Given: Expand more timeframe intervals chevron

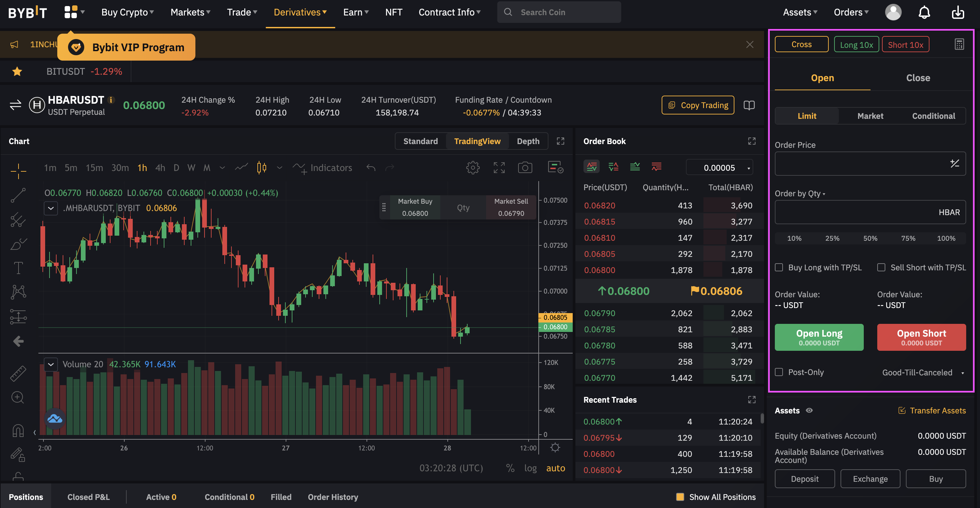Looking at the screenshot, I should (222, 168).
